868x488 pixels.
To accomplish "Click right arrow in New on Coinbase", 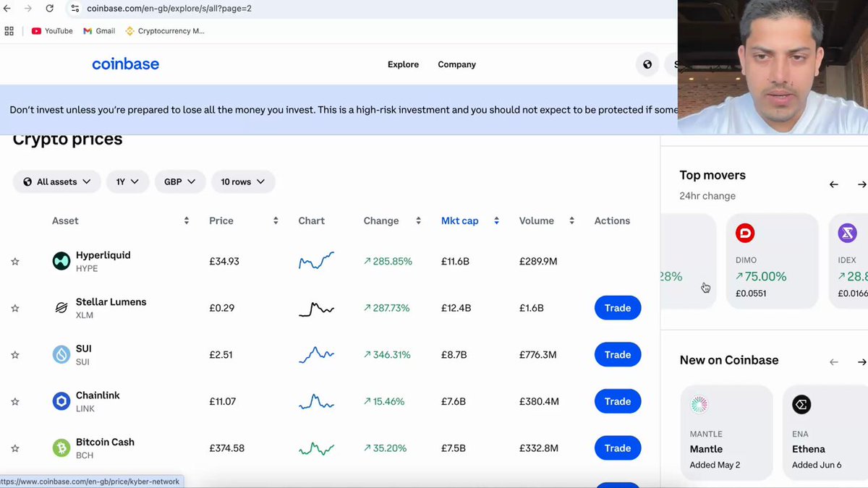I will point(861,361).
